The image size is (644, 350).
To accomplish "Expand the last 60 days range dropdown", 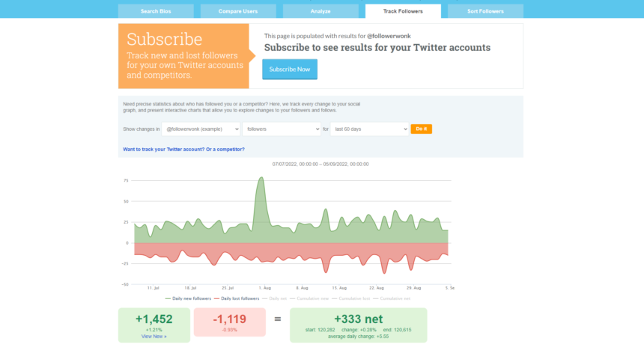I will 369,129.
